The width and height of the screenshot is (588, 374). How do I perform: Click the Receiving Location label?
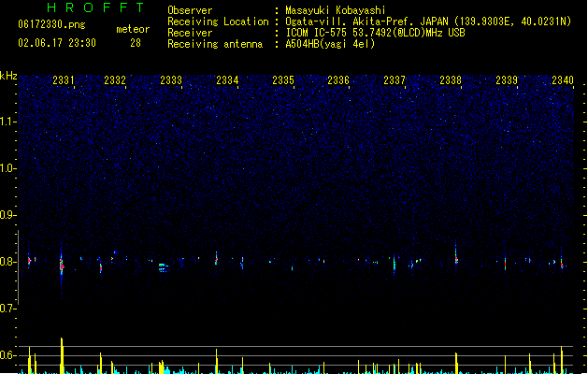[218, 22]
